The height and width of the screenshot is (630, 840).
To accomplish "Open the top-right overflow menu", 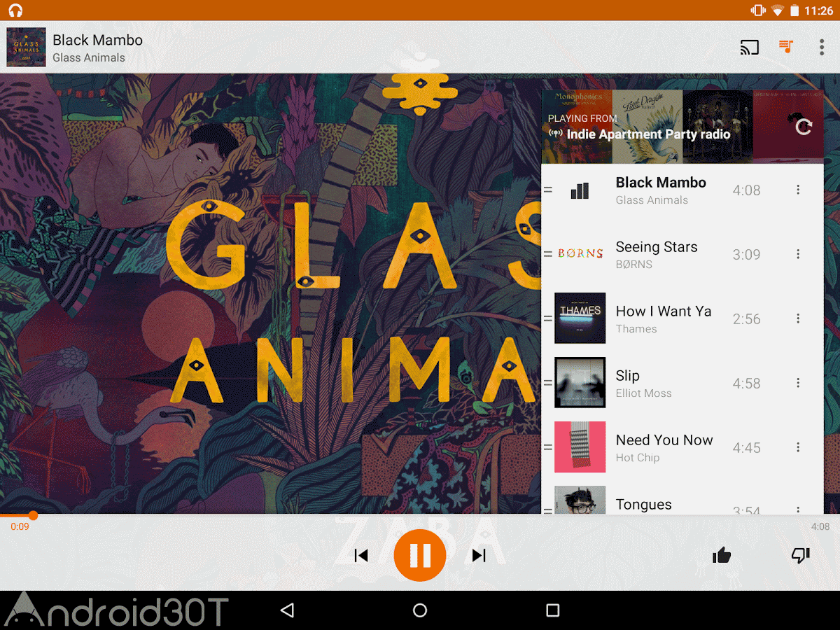I will 822,47.
